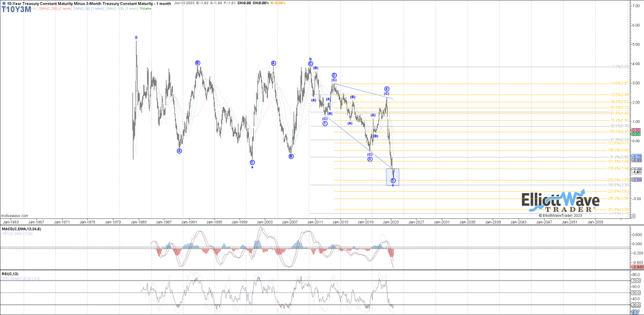Select the 0 wave label at chart peak
The height and width of the screenshot is (315, 644).
pyautogui.click(x=136, y=38)
